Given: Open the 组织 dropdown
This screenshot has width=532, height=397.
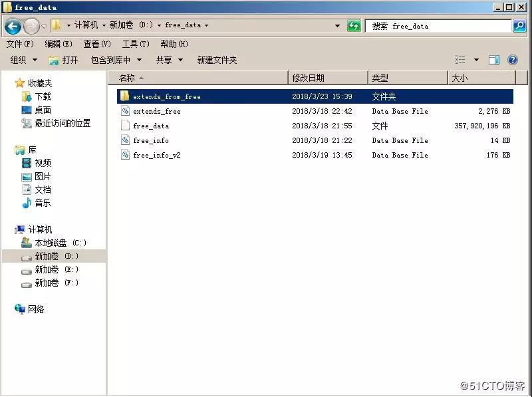Looking at the screenshot, I should pos(23,60).
